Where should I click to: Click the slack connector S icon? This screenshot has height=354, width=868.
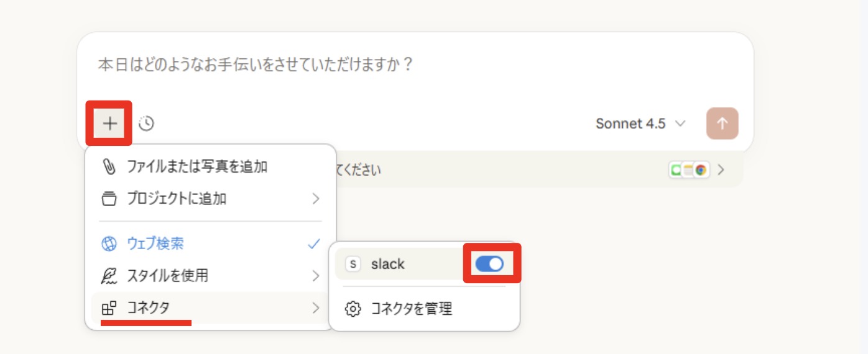click(x=353, y=264)
